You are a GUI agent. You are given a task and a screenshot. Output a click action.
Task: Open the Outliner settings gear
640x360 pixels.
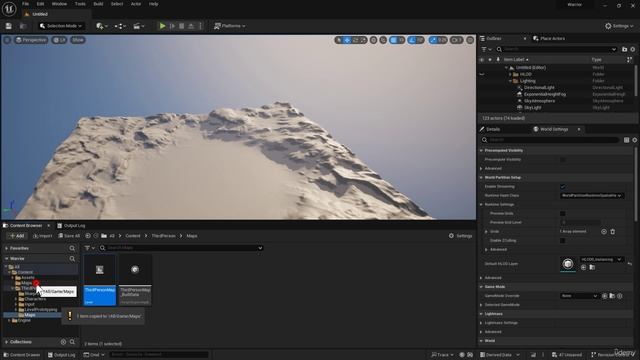pos(633,49)
